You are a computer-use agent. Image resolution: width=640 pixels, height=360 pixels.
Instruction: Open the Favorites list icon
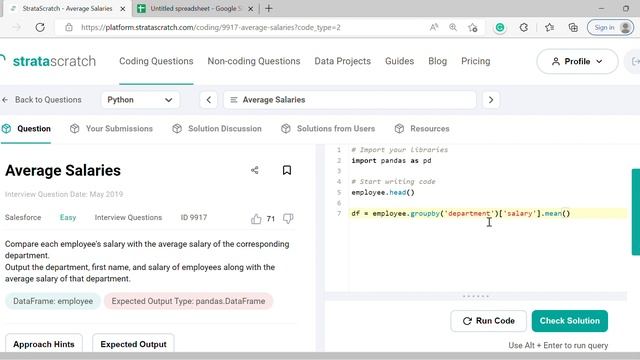[x=549, y=27]
